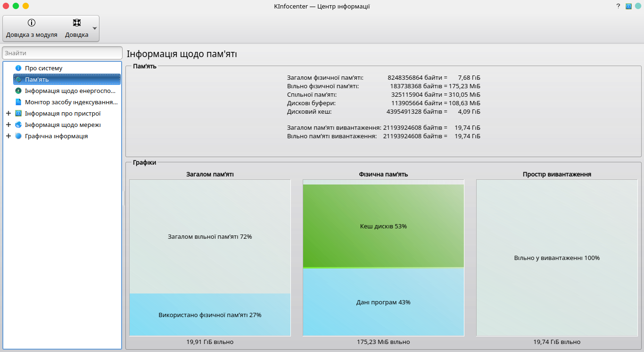Select the 'Про систему' tree item
The width and height of the screenshot is (644, 352).
tap(43, 68)
